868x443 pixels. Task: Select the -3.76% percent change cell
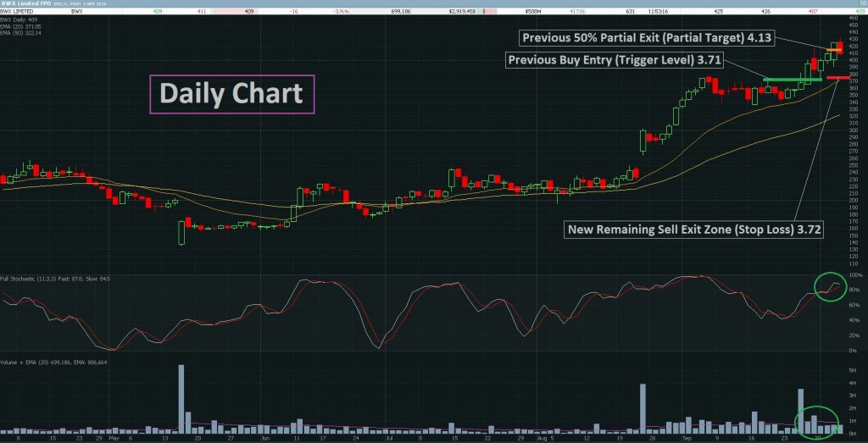[x=341, y=11]
